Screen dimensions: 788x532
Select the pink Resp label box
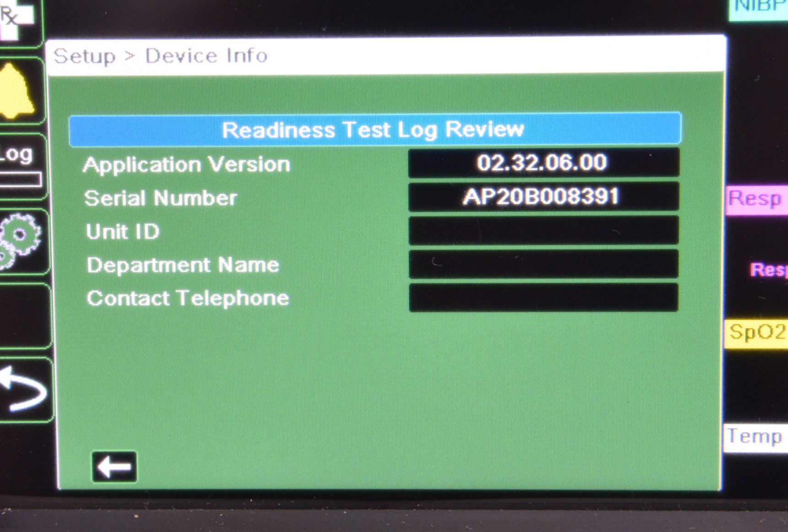pyautogui.click(x=756, y=199)
